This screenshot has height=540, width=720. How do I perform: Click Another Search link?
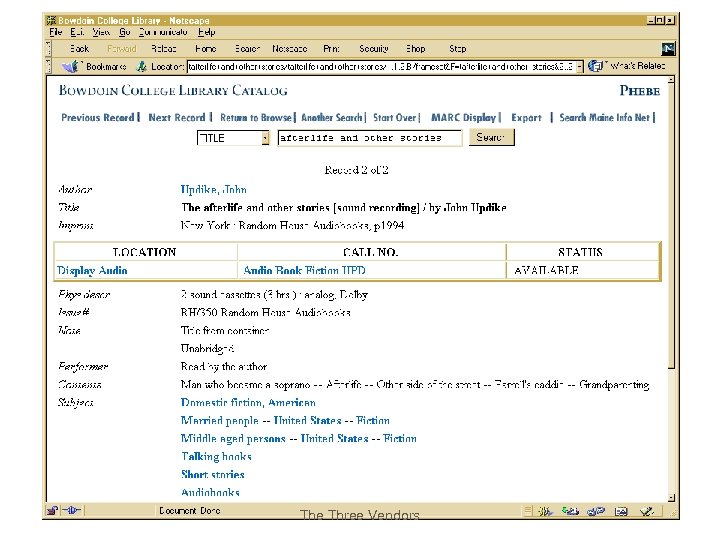click(x=332, y=118)
